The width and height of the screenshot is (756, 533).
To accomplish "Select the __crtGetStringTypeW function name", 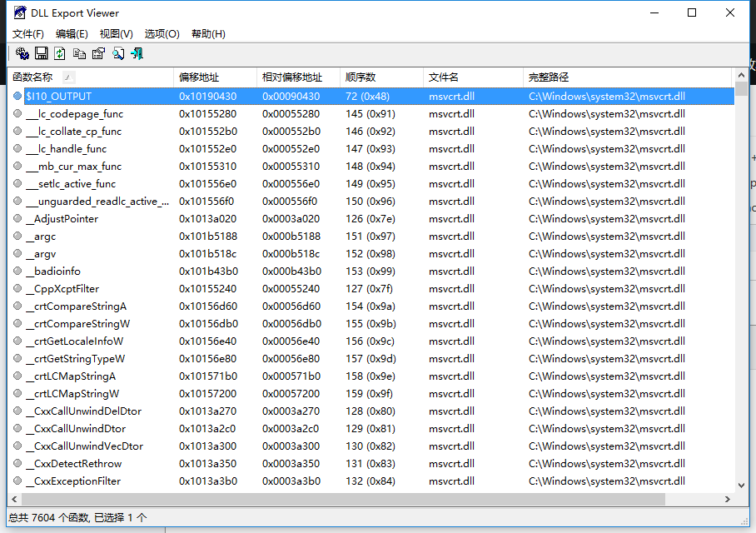I will [x=76, y=359].
